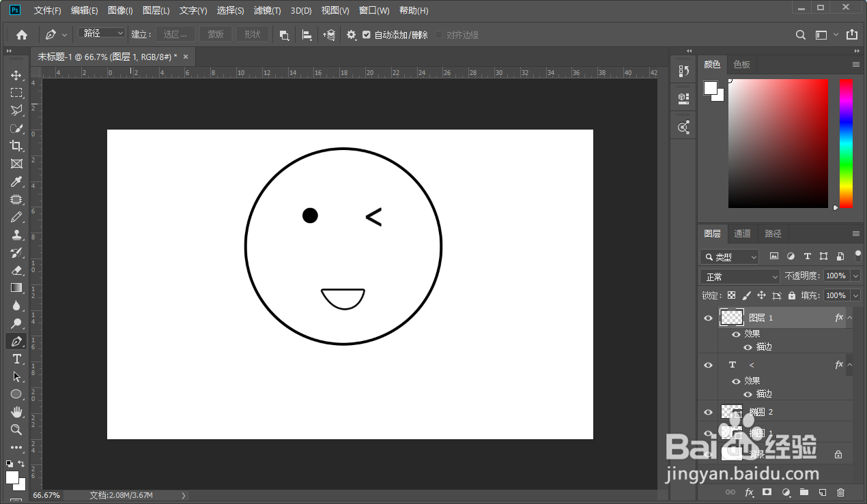Select the Brush tool
Image resolution: width=867 pixels, height=504 pixels.
(x=16, y=217)
